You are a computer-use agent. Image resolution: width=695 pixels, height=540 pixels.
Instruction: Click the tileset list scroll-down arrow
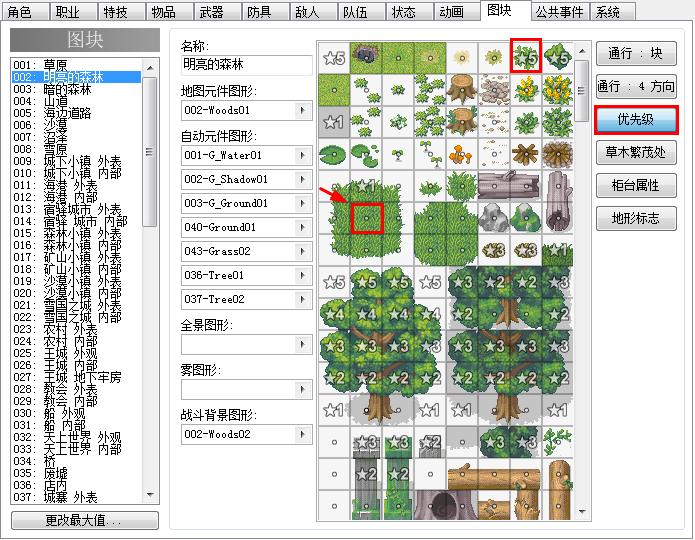(150, 495)
